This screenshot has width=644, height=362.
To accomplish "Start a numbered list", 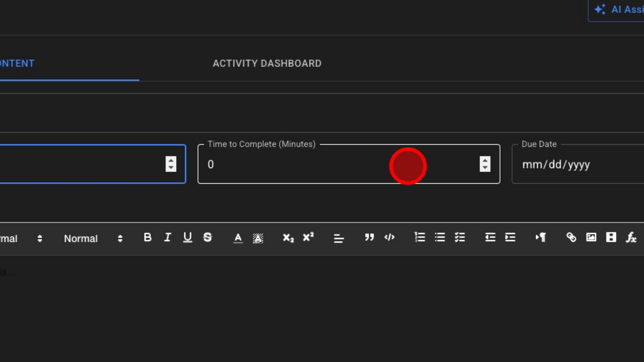I will tap(420, 237).
